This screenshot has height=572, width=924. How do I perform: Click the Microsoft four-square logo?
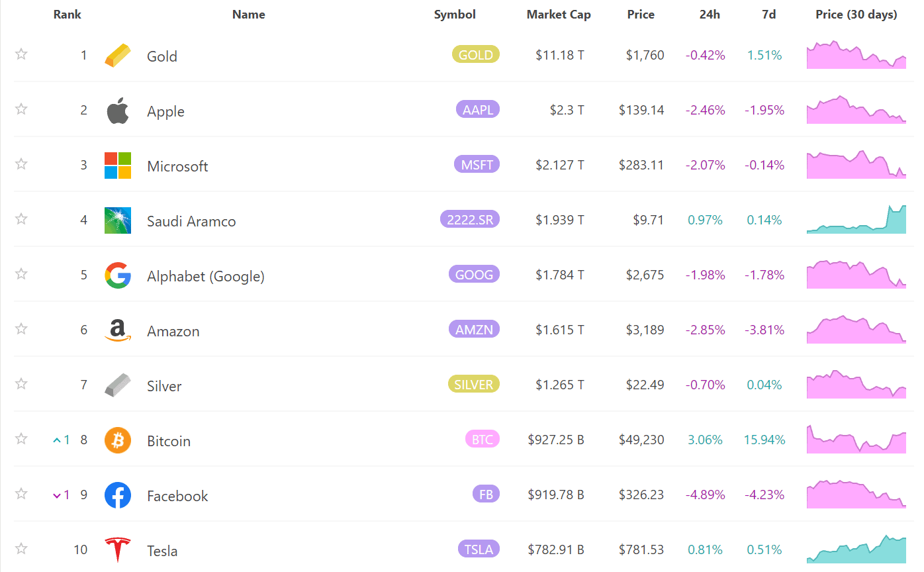118,166
